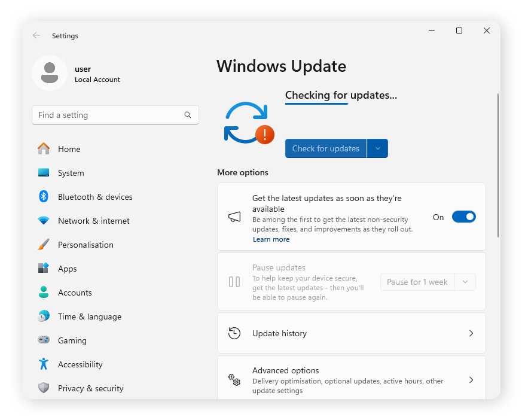Screen dimensions: 522x420
Task: Click the Settings window title text
Action: coord(65,36)
